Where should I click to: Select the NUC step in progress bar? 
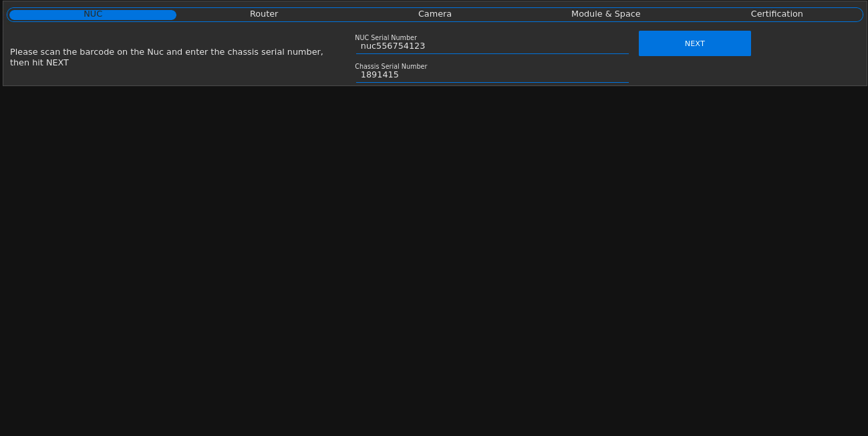[93, 14]
